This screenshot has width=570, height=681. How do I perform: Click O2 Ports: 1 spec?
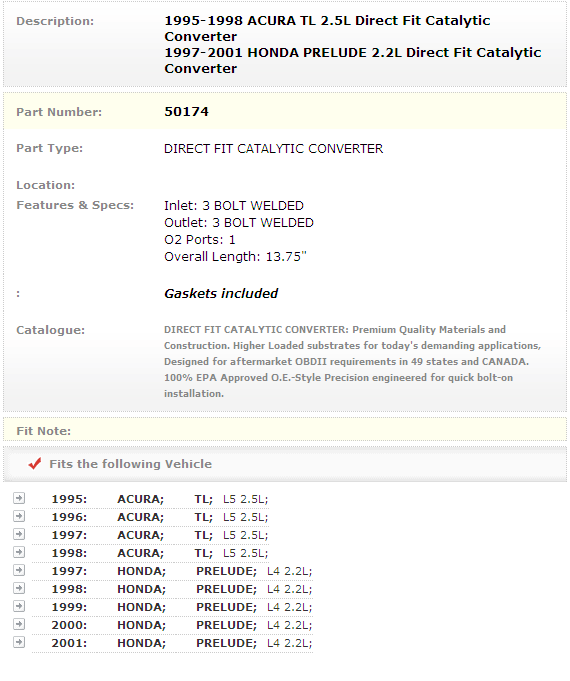(200, 239)
